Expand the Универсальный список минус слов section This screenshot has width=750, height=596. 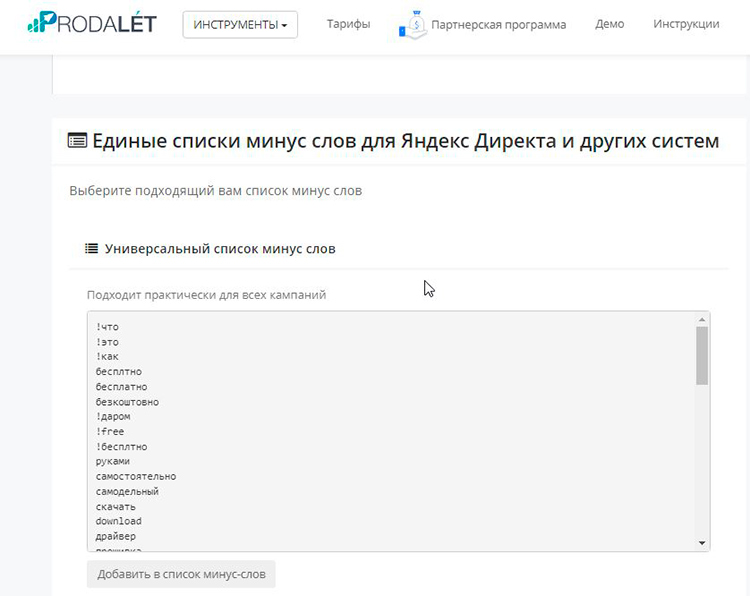click(220, 249)
